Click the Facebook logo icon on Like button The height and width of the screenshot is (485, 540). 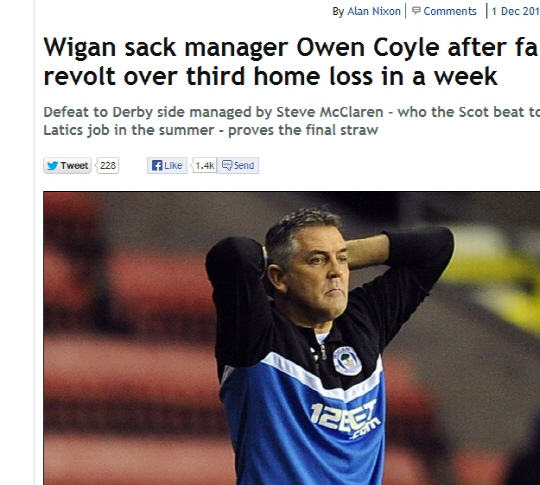click(157, 166)
